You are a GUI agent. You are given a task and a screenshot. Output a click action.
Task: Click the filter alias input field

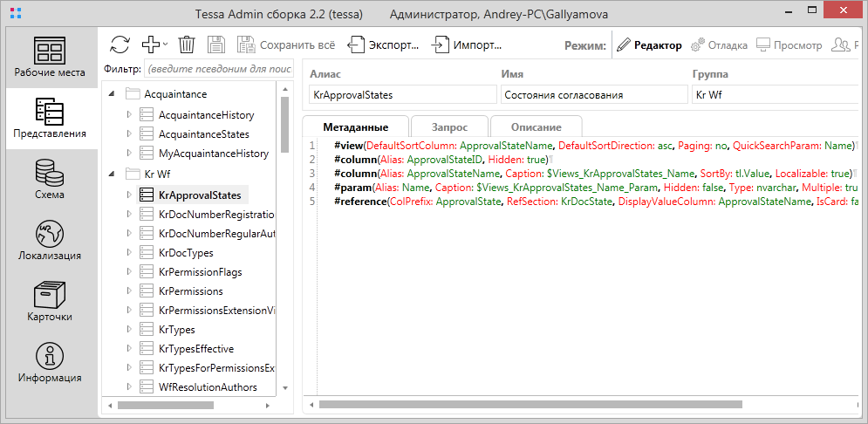[x=218, y=68]
